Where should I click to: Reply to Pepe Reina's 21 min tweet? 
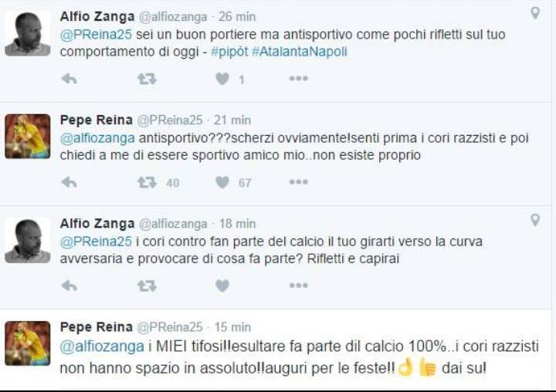69,182
